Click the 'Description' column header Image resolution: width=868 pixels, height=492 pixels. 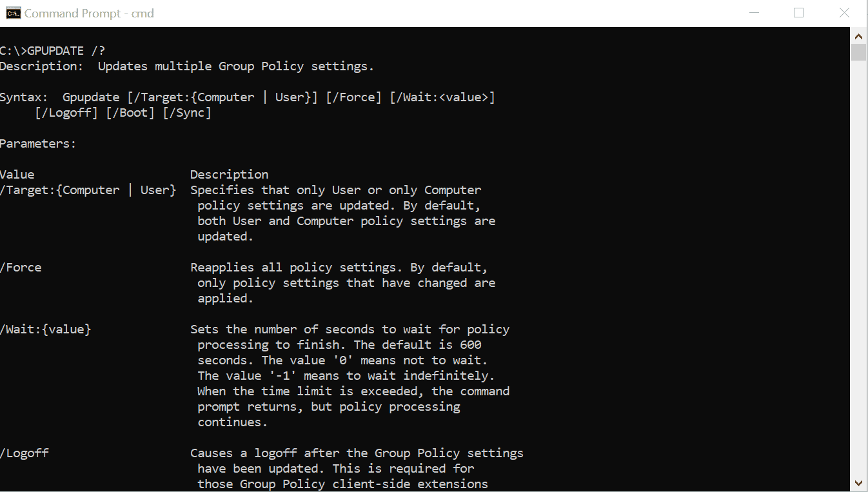coord(229,175)
